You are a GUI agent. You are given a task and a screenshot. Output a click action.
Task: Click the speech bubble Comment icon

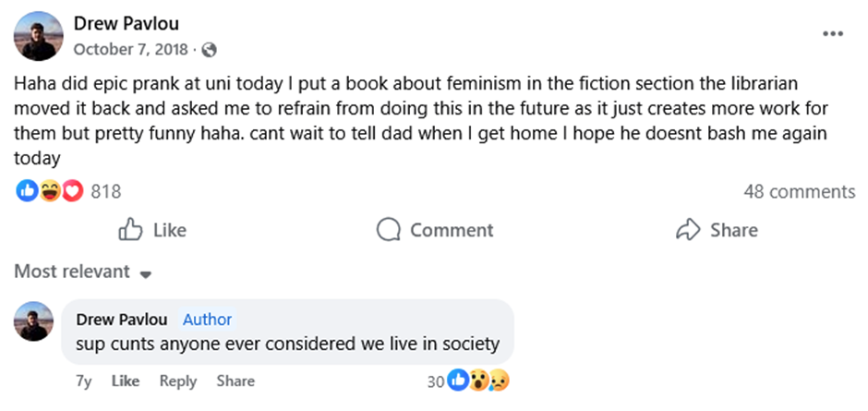[389, 229]
